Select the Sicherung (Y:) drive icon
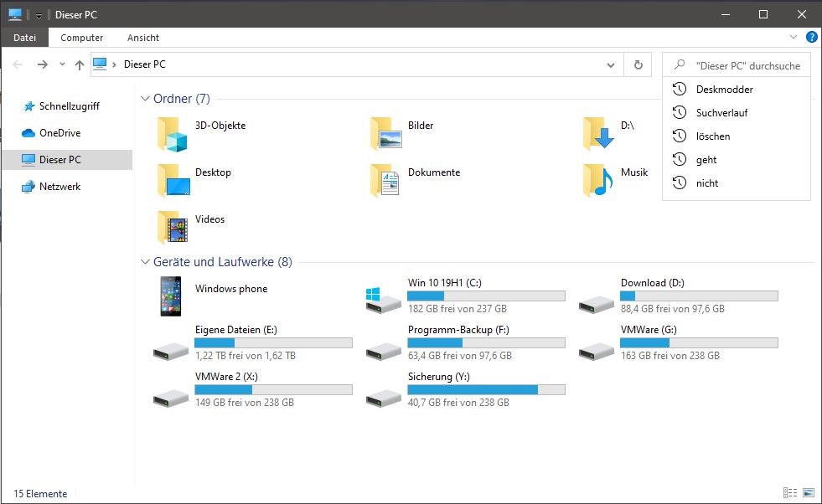Viewport: 822px width, 504px height. pos(383,399)
